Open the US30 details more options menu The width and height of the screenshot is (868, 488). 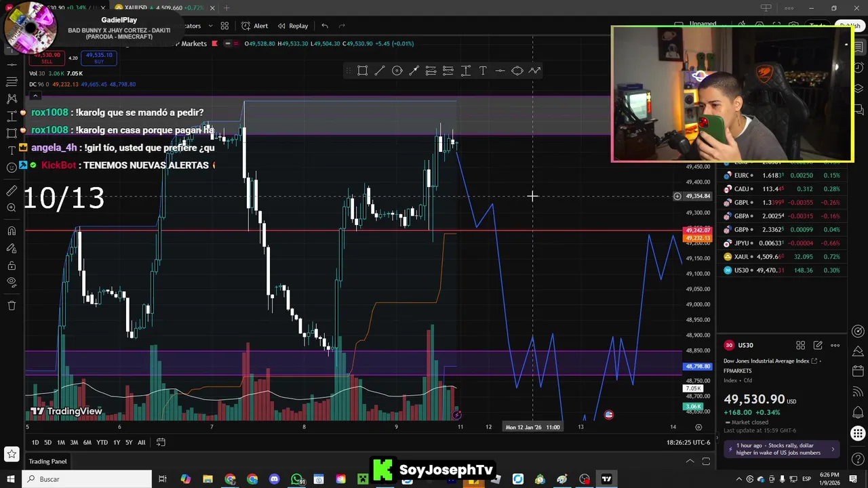tap(835, 345)
